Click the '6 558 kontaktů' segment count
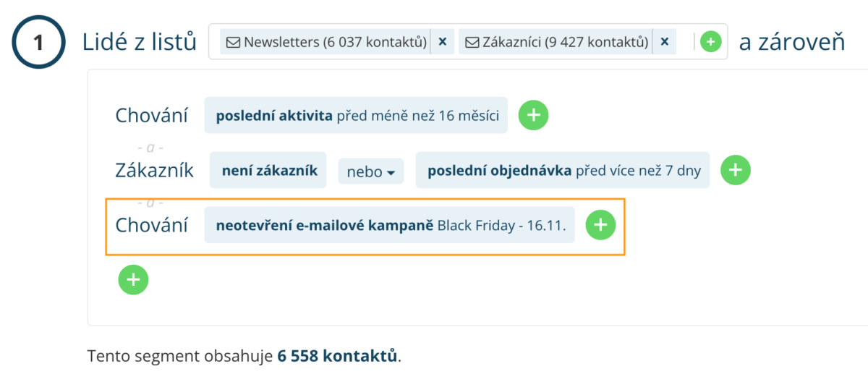This screenshot has width=868, height=382. coord(337,356)
